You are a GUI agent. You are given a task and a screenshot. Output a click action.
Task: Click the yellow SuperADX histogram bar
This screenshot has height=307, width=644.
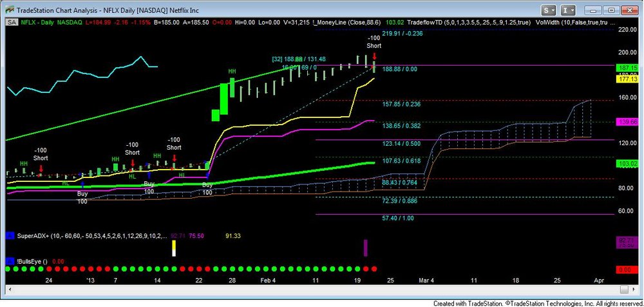174,248
